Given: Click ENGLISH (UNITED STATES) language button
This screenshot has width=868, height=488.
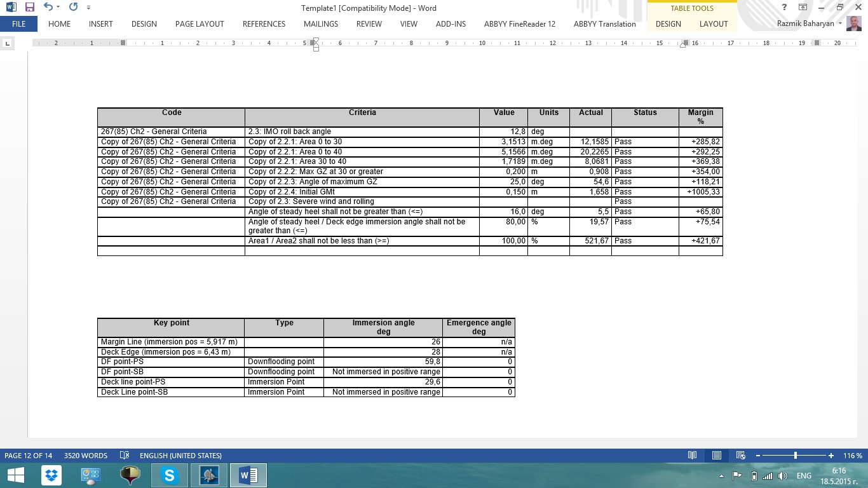Looking at the screenshot, I should [x=180, y=456].
